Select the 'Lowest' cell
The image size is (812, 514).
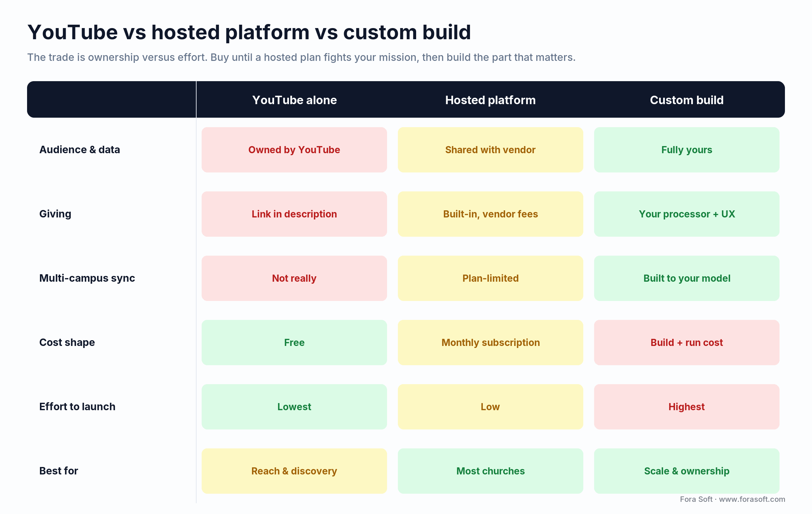294,407
